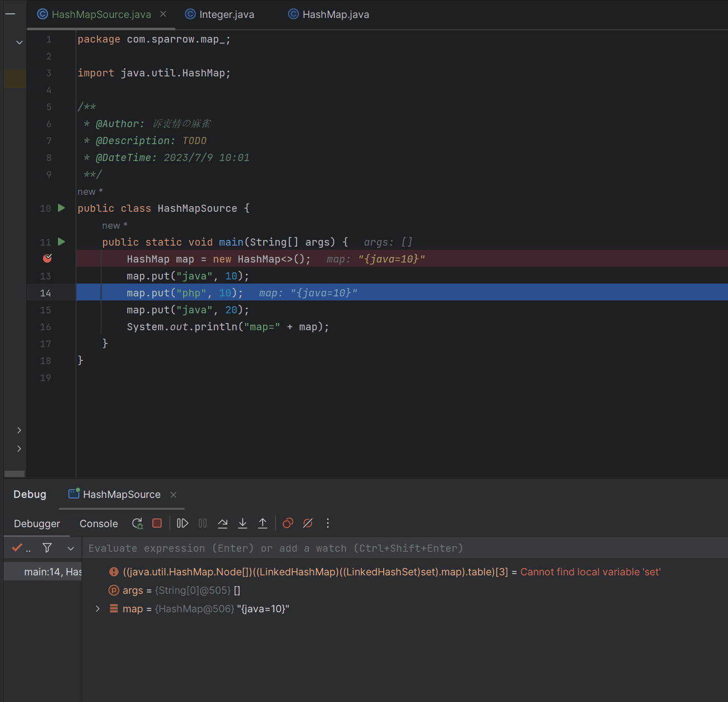
Task: Close the HashMapSource.java tab
Action: tap(163, 14)
